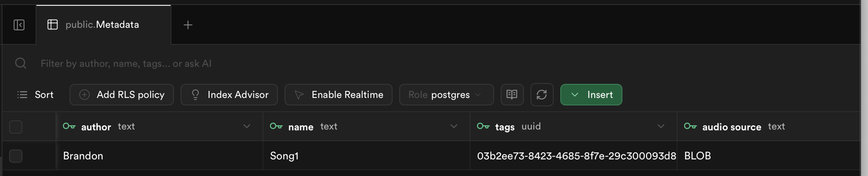
Task: Click the tags column key icon
Action: [483, 126]
